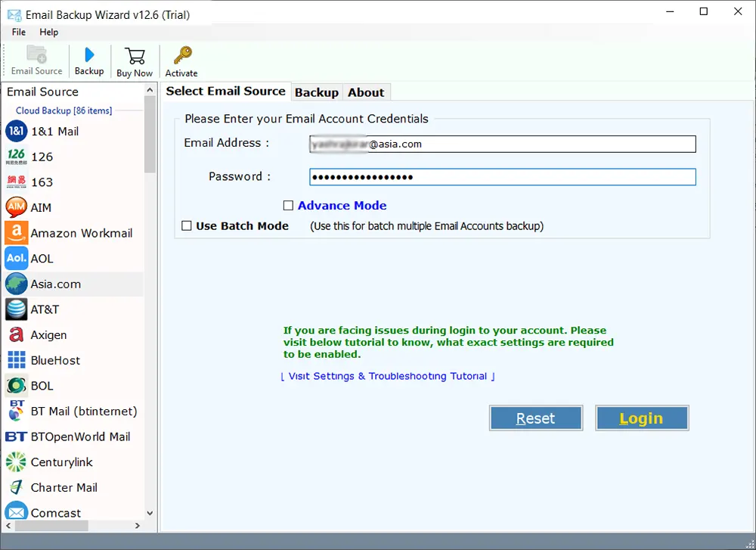Click the Backup play icon in toolbar
The height and width of the screenshot is (550, 756).
pos(89,55)
